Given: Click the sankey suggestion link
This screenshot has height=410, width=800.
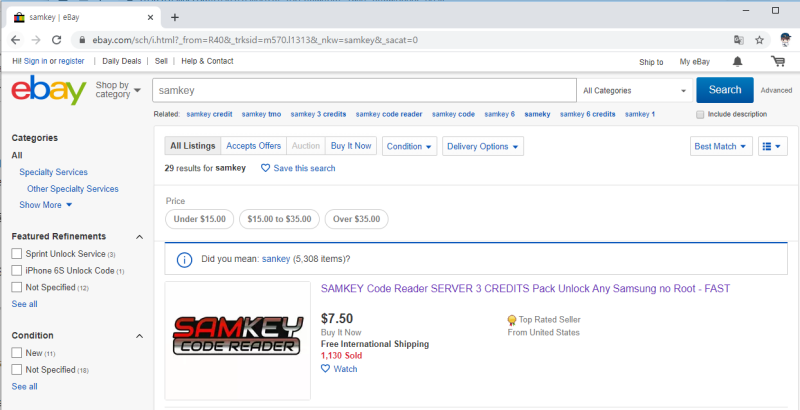Looking at the screenshot, I should pos(276,259).
